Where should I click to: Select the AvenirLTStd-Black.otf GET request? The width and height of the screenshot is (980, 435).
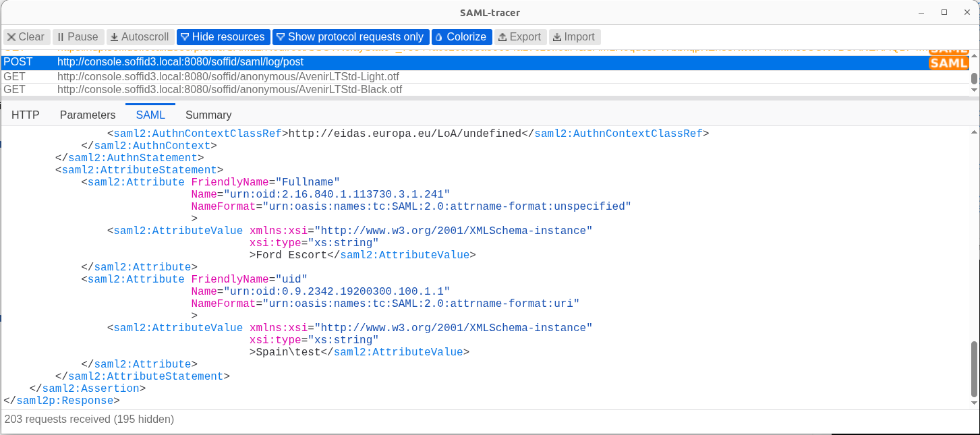pos(484,90)
